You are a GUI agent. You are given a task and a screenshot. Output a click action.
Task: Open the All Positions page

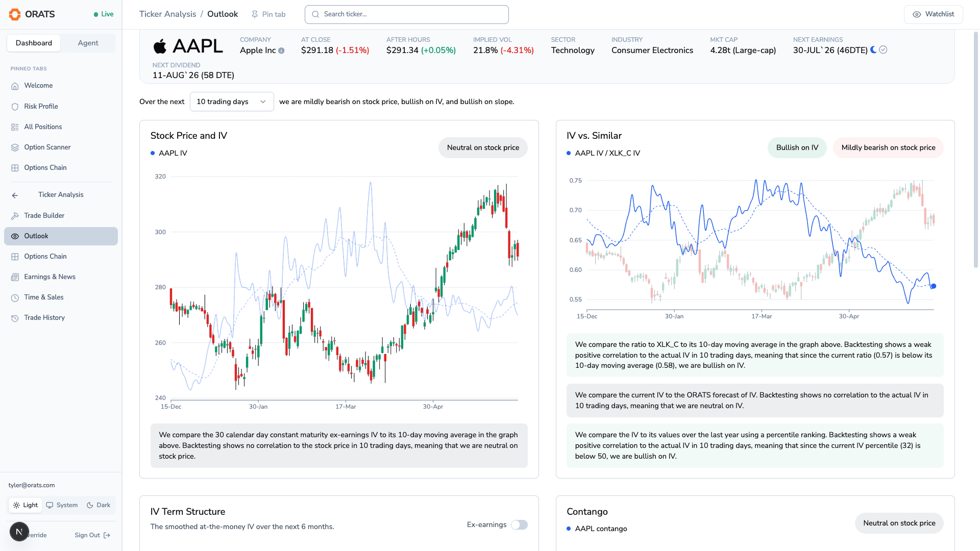point(61,127)
